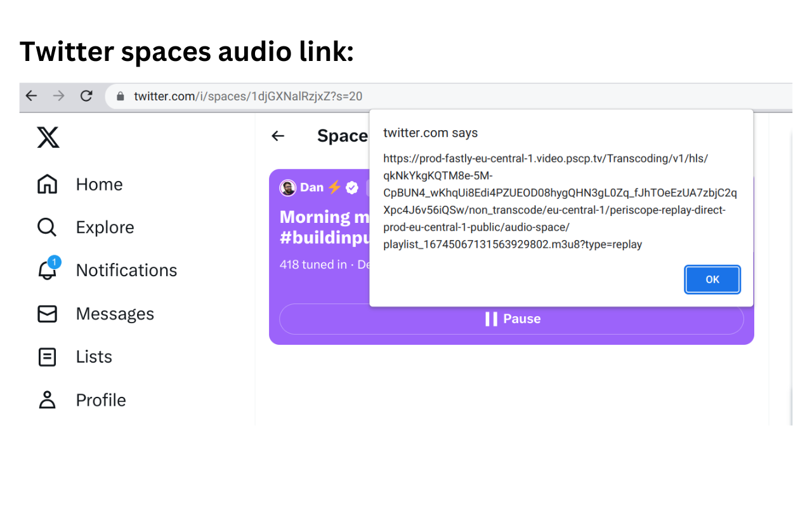Open Notifications from sidebar label
Screen dimensions: 812x508
click(x=127, y=270)
